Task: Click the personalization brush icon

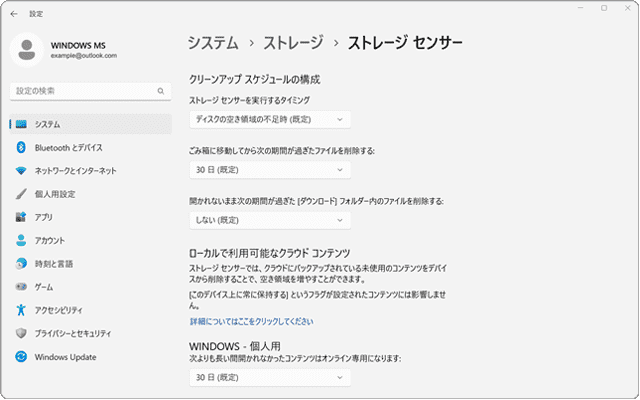Action: (21, 194)
